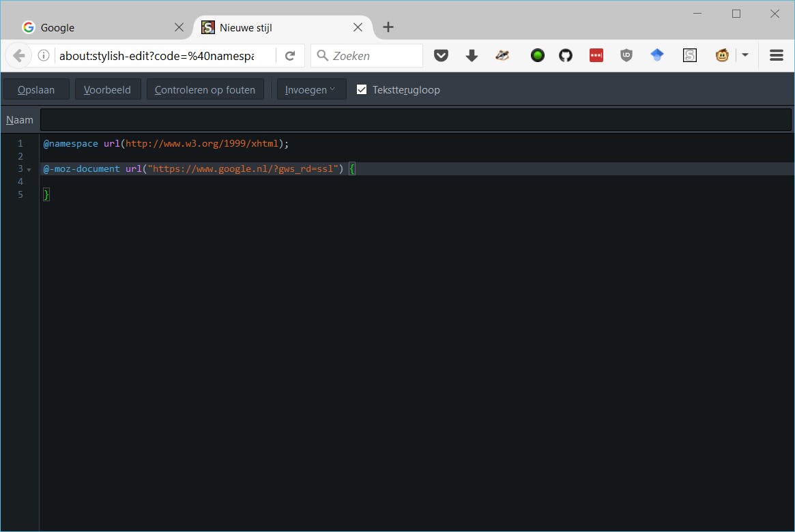The width and height of the screenshot is (795, 532).
Task: Click the address bar URL field
Action: 157,56
